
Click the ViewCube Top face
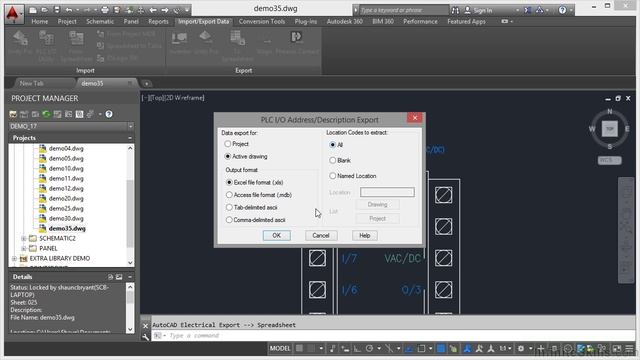pyautogui.click(x=609, y=129)
